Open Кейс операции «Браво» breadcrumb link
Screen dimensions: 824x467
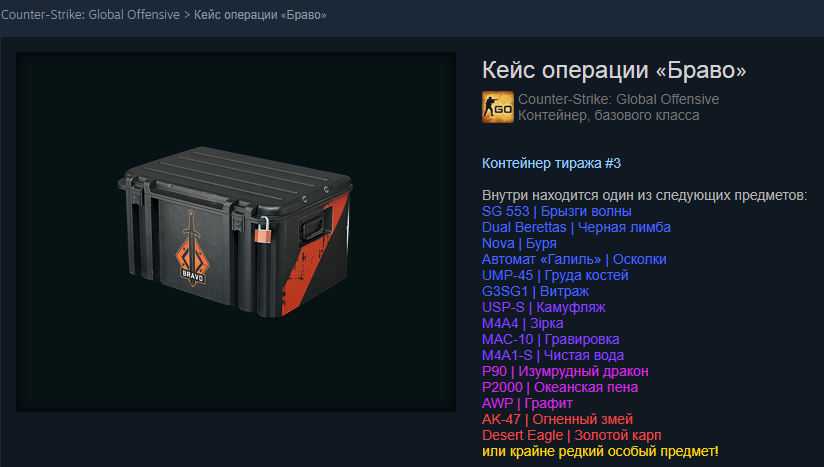pos(260,15)
